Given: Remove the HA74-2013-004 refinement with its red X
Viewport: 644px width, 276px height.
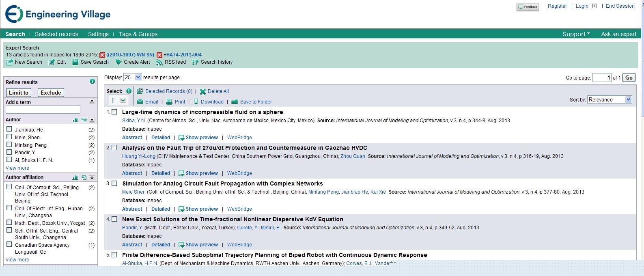Looking at the screenshot, I should [159, 55].
